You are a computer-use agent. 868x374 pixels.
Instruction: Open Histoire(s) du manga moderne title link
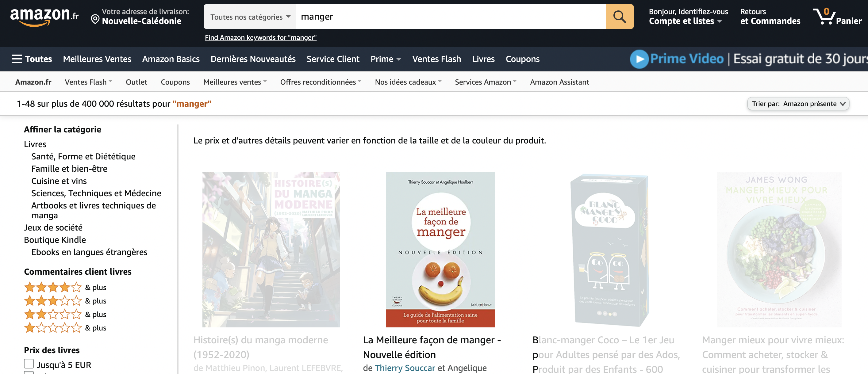[x=260, y=347]
